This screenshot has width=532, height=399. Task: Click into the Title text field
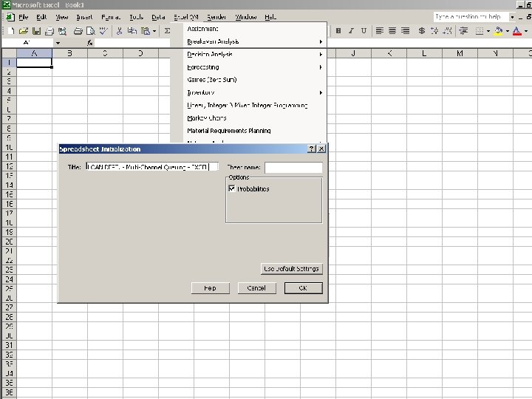[x=152, y=166]
